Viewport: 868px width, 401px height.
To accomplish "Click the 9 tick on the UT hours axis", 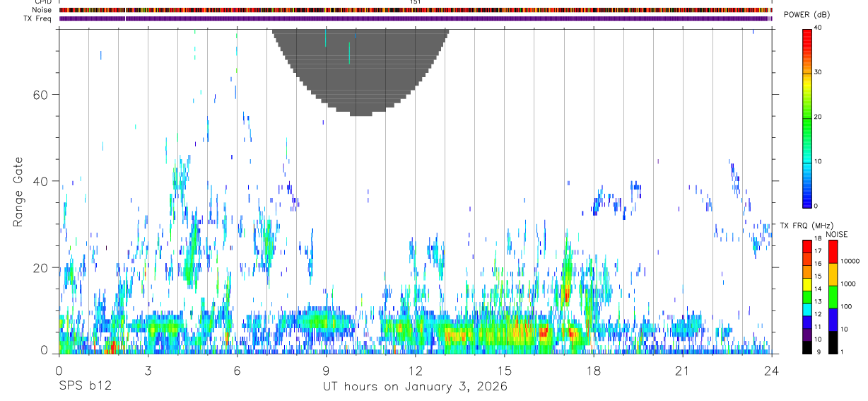I will pyautogui.click(x=326, y=371).
